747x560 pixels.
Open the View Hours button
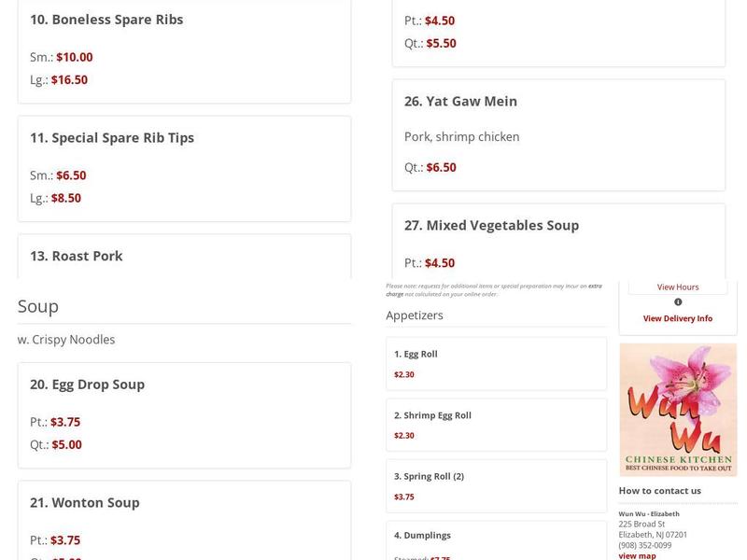(678, 287)
